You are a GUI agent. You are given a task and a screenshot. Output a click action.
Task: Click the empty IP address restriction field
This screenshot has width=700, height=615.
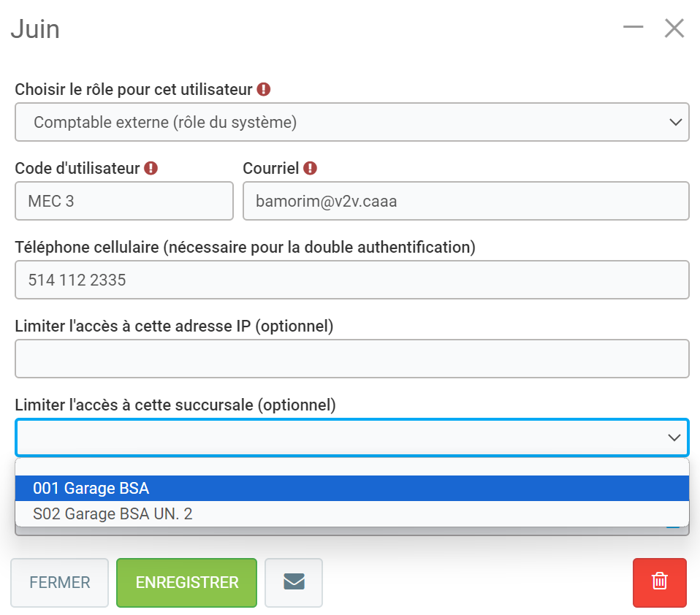pyautogui.click(x=351, y=359)
